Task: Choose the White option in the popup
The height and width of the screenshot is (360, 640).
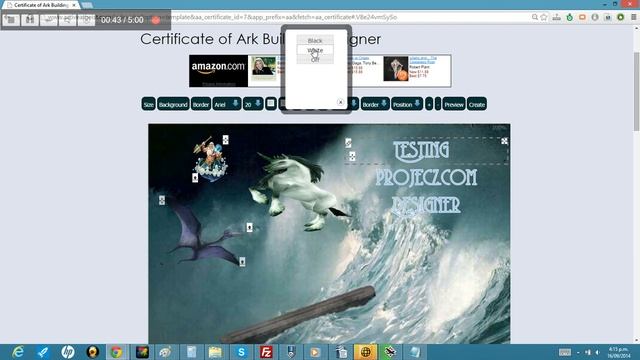Action: click(x=315, y=50)
